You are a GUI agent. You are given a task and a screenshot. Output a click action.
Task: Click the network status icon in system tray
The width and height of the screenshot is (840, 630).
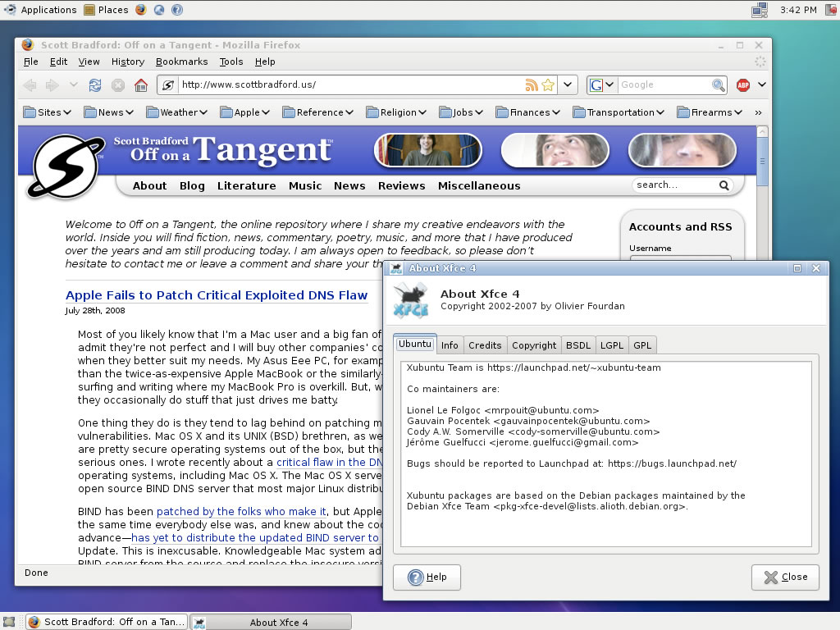759,10
